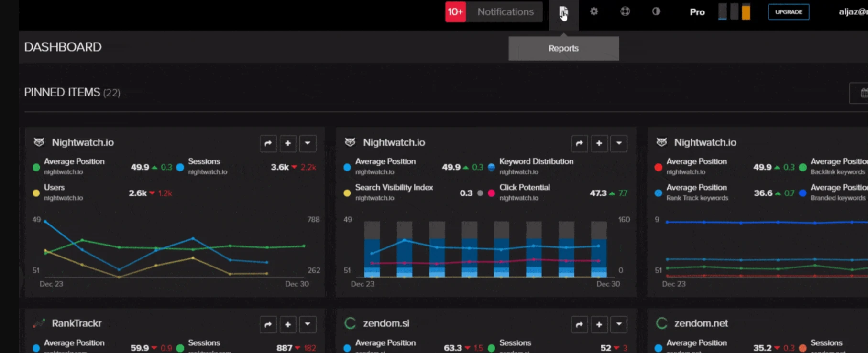The image size is (868, 353).
Task: Open the Reports icon in top bar
Action: pyautogui.click(x=563, y=12)
